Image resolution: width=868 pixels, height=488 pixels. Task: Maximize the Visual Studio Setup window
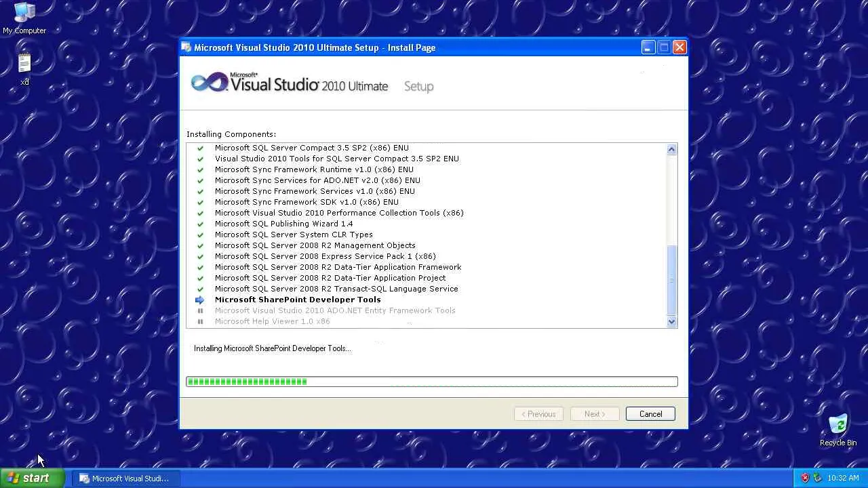coord(664,47)
